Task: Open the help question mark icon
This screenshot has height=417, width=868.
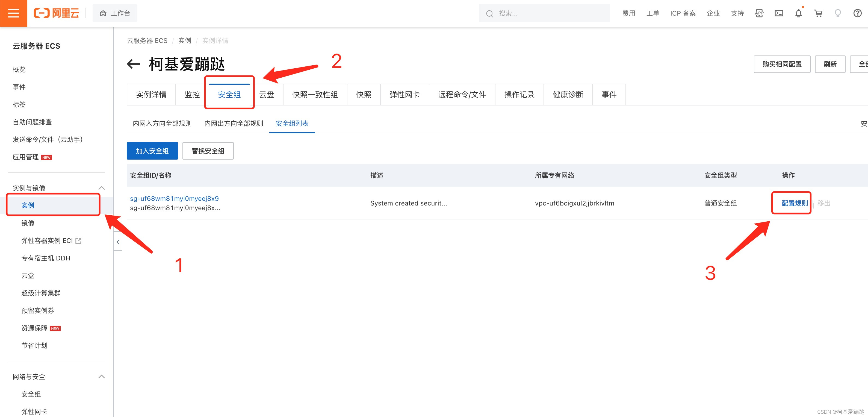Action: (x=857, y=13)
